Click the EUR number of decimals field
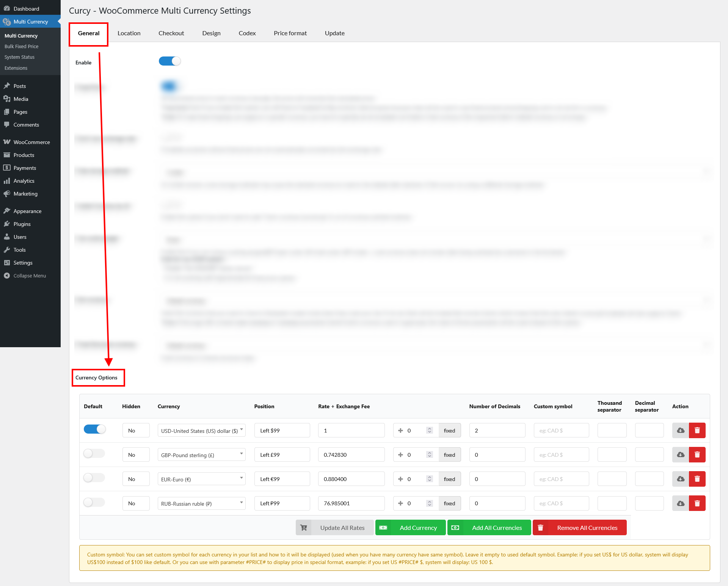 coord(497,479)
